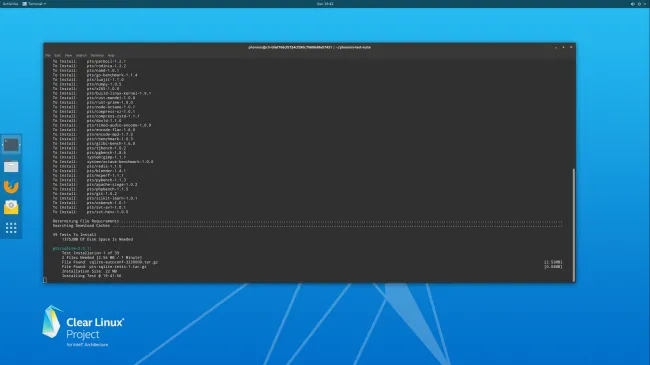The height and width of the screenshot is (365, 650).
Task: Click 'Test Installation 1 of 39' line
Action: pyautogui.click(x=90, y=253)
